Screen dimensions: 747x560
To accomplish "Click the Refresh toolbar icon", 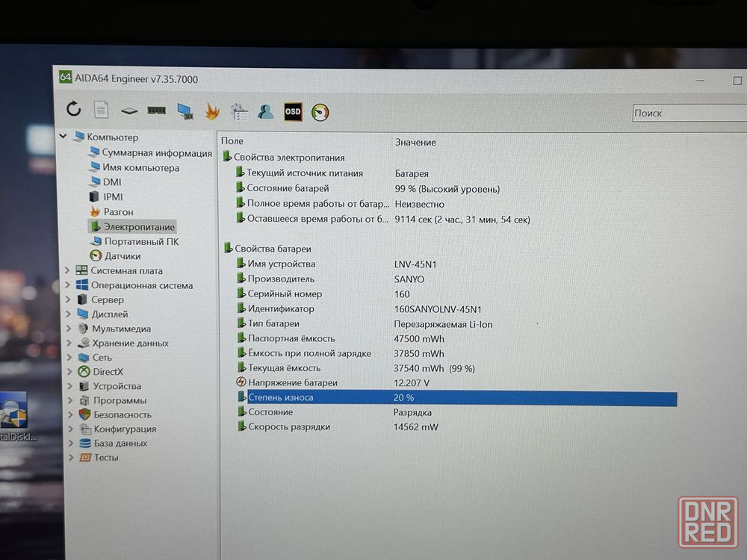I will click(x=73, y=109).
